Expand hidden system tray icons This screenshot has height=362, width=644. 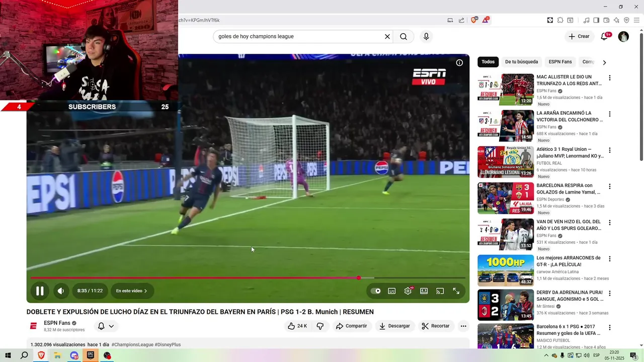coord(546,355)
